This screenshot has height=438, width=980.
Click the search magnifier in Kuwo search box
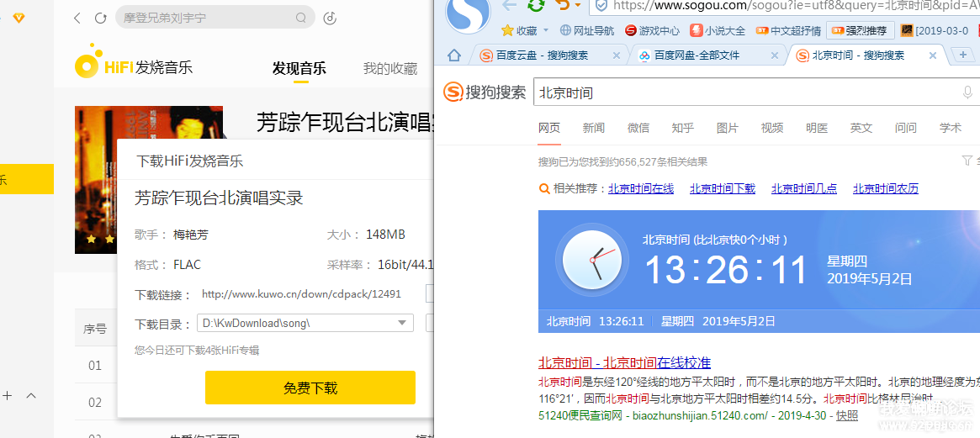(x=302, y=18)
